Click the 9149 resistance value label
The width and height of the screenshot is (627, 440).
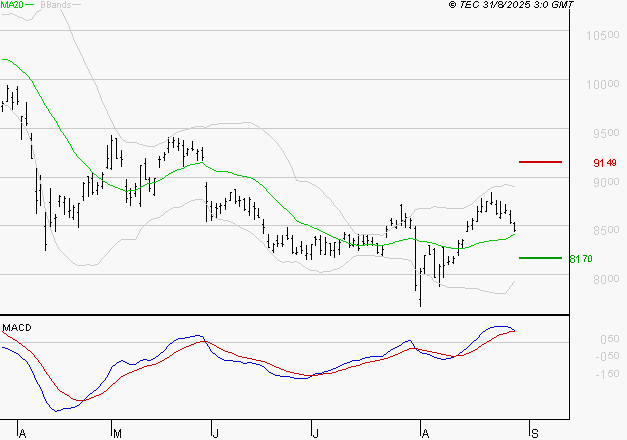pyautogui.click(x=604, y=162)
